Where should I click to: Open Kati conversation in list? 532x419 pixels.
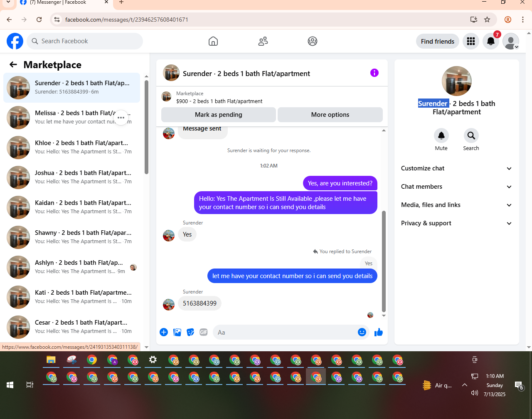(x=71, y=297)
